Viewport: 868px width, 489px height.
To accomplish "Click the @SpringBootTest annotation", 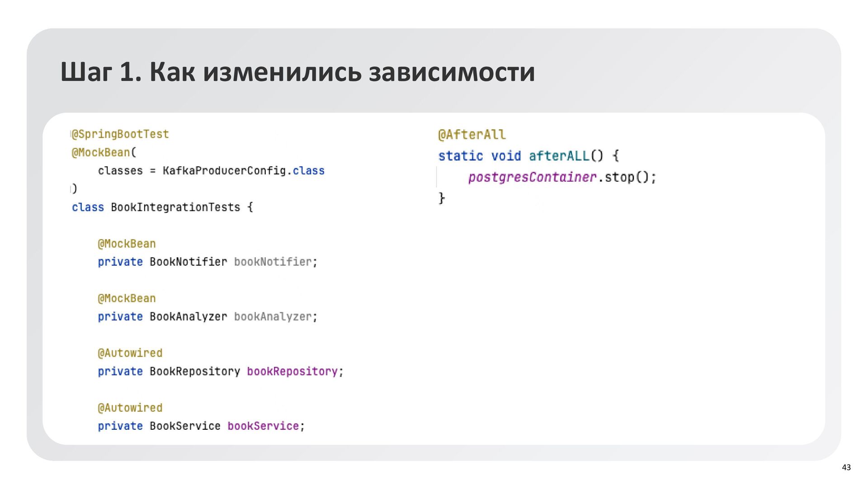I will tap(120, 134).
